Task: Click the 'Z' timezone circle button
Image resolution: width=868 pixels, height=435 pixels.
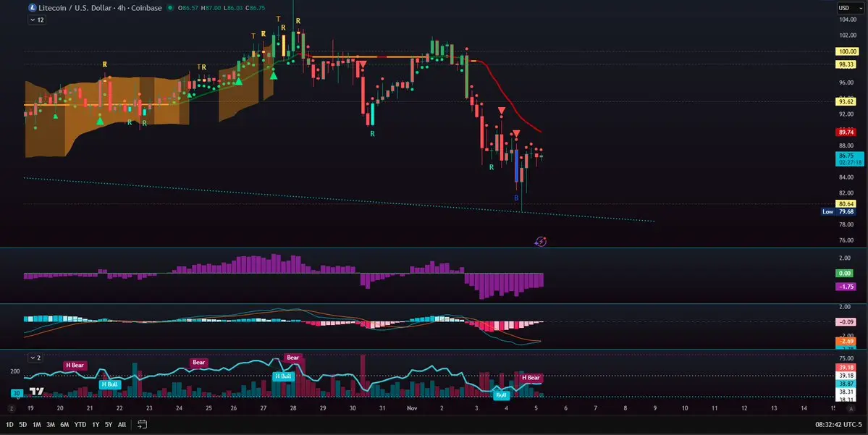Action: 11,408
